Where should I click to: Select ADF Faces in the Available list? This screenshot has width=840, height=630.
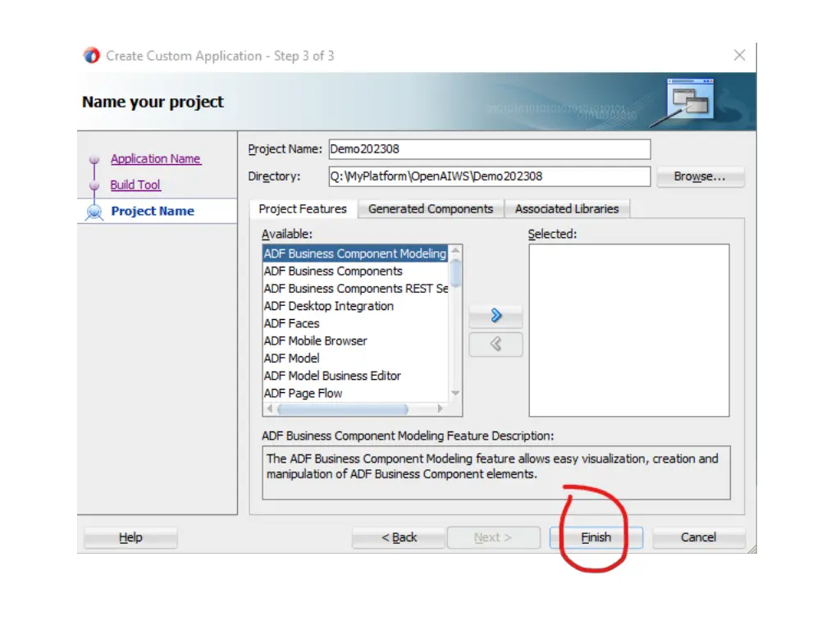292,323
